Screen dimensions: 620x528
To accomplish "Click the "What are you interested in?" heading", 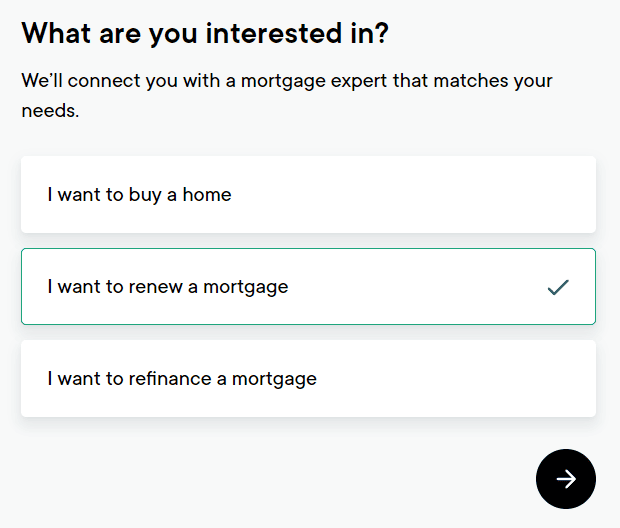I will 205,33.
